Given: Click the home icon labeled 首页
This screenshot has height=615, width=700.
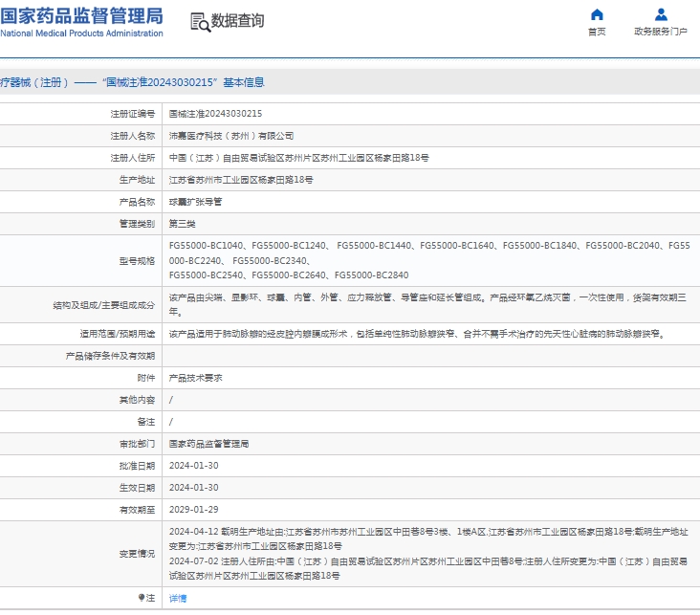Looking at the screenshot, I should pyautogui.click(x=597, y=14).
